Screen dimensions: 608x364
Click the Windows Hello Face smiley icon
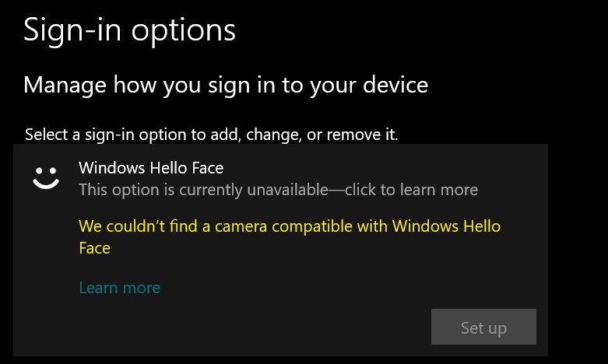pos(46,178)
